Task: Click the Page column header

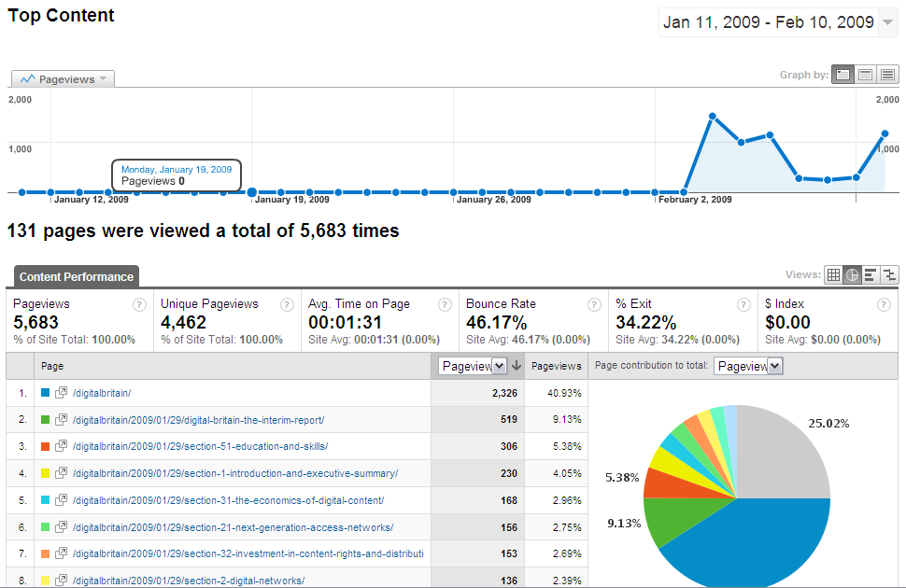Action: click(x=52, y=367)
